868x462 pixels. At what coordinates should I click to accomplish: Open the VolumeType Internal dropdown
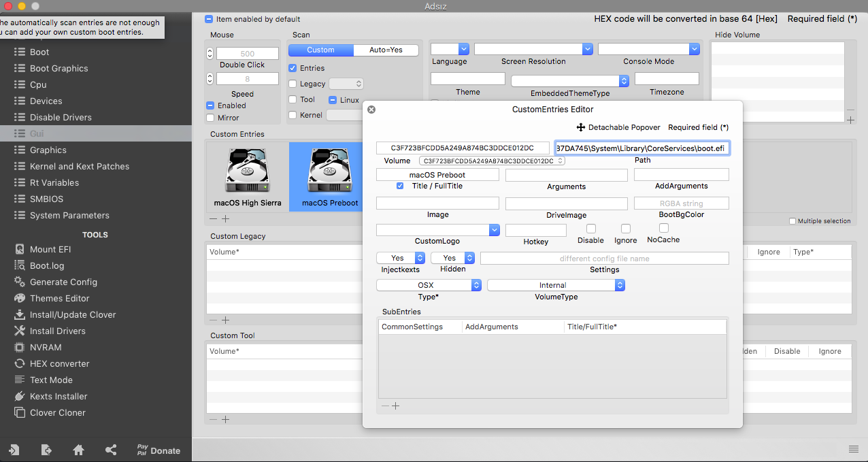click(x=556, y=285)
